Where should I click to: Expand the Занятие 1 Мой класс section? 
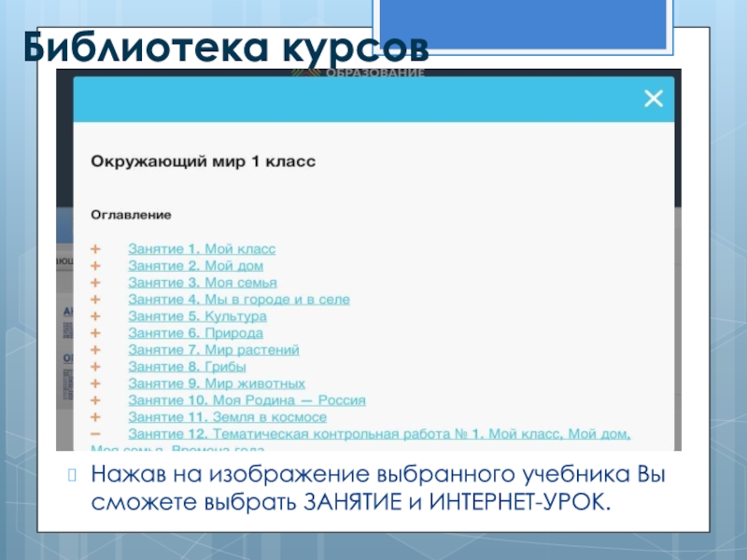[x=96, y=249]
